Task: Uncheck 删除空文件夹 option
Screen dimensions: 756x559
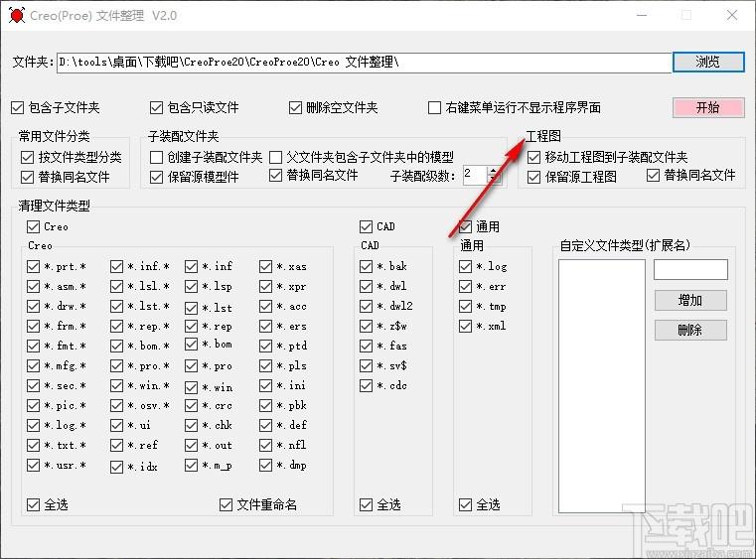Action: (x=295, y=107)
